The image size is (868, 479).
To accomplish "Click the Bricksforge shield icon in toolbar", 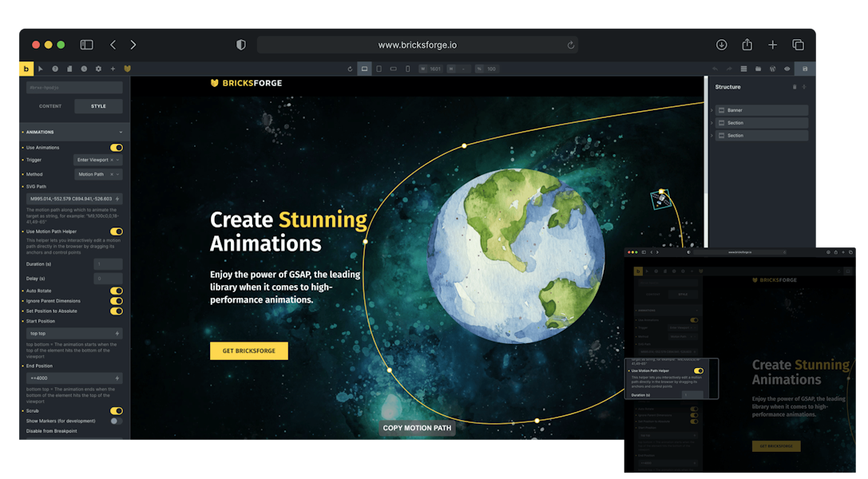I will [x=127, y=69].
